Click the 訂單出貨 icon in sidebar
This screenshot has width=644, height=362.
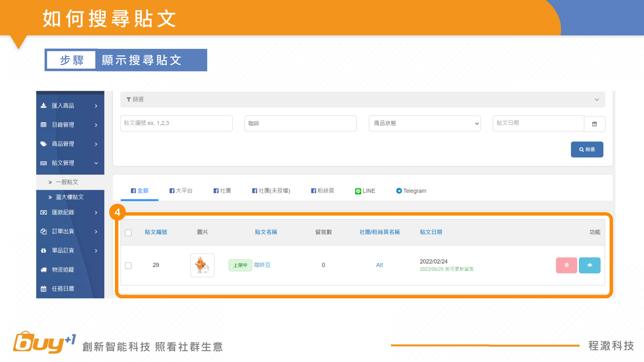[44, 231]
